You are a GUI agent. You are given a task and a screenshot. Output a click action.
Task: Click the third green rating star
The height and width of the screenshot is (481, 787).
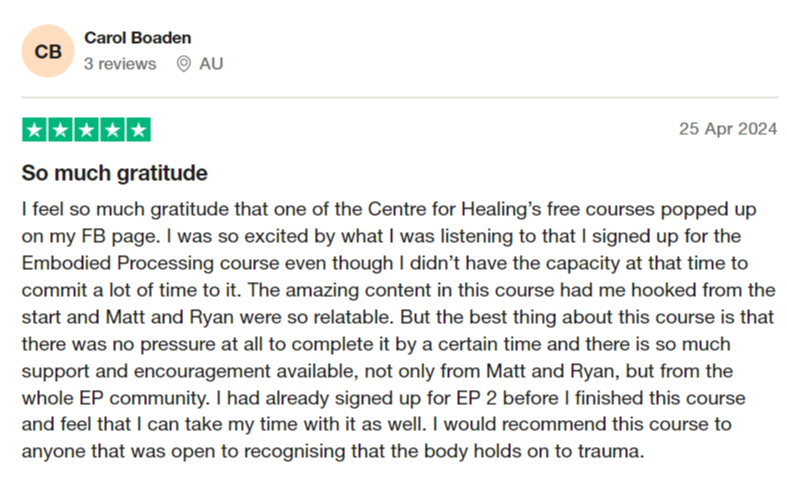point(86,130)
